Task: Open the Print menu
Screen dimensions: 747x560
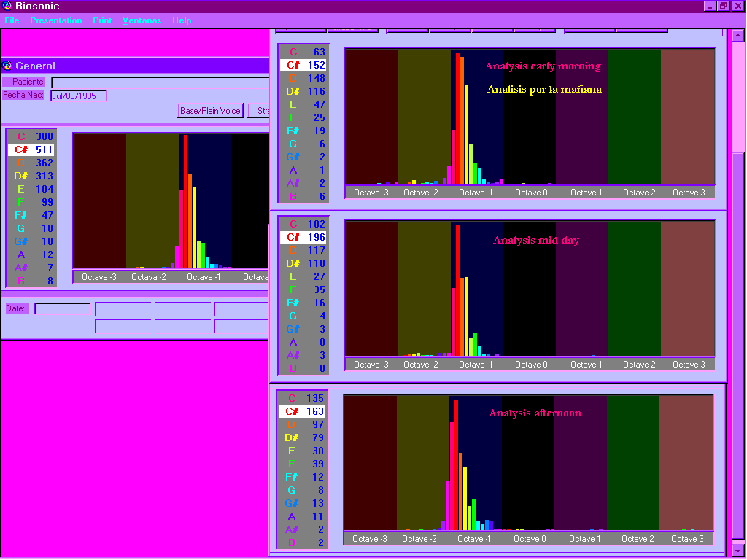Action: coord(102,20)
